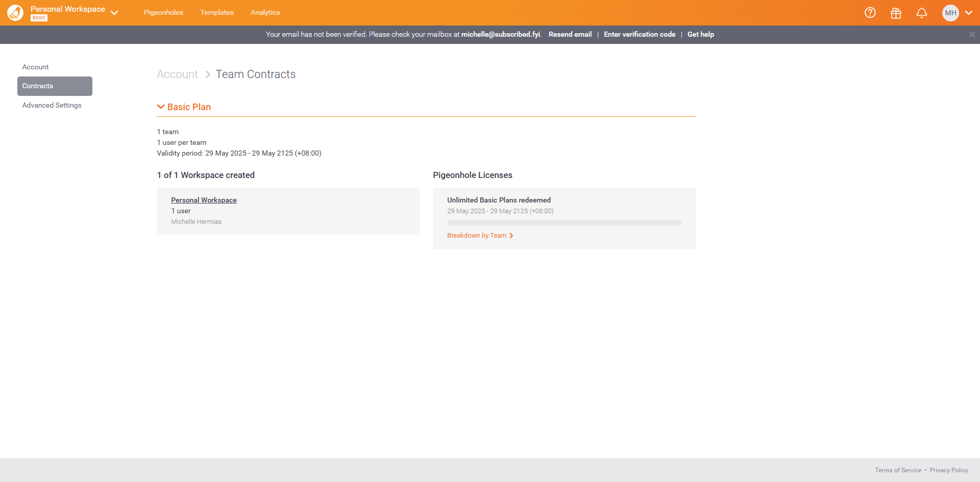Expand the Personal Workspace switcher dropdown

pyautogui.click(x=114, y=13)
